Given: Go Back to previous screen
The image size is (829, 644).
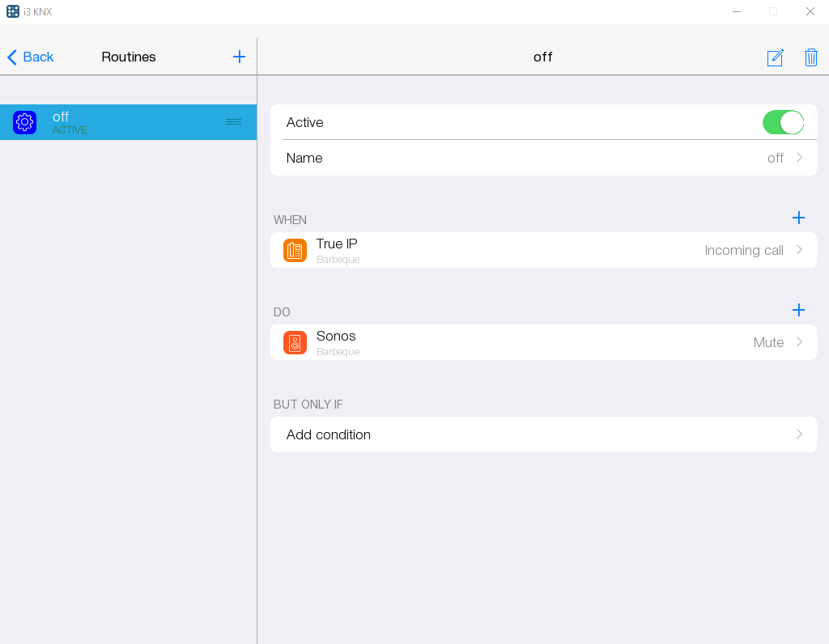Looking at the screenshot, I should (x=31, y=57).
